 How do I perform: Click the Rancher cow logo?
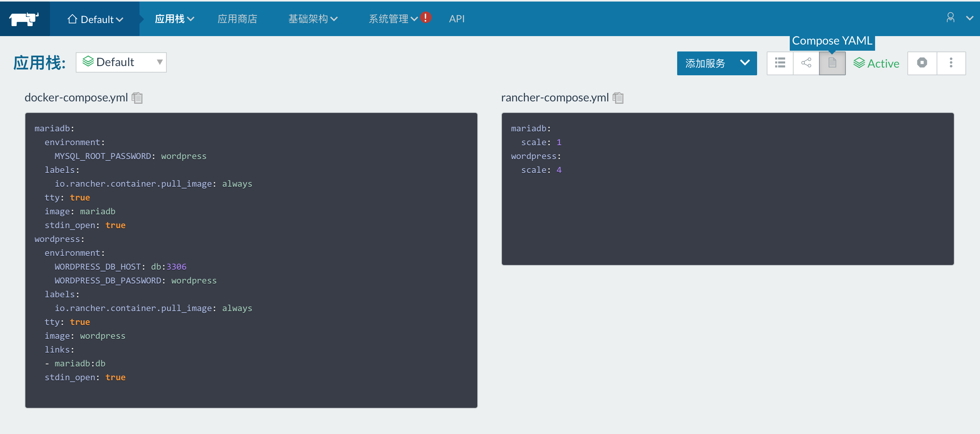pos(24,18)
